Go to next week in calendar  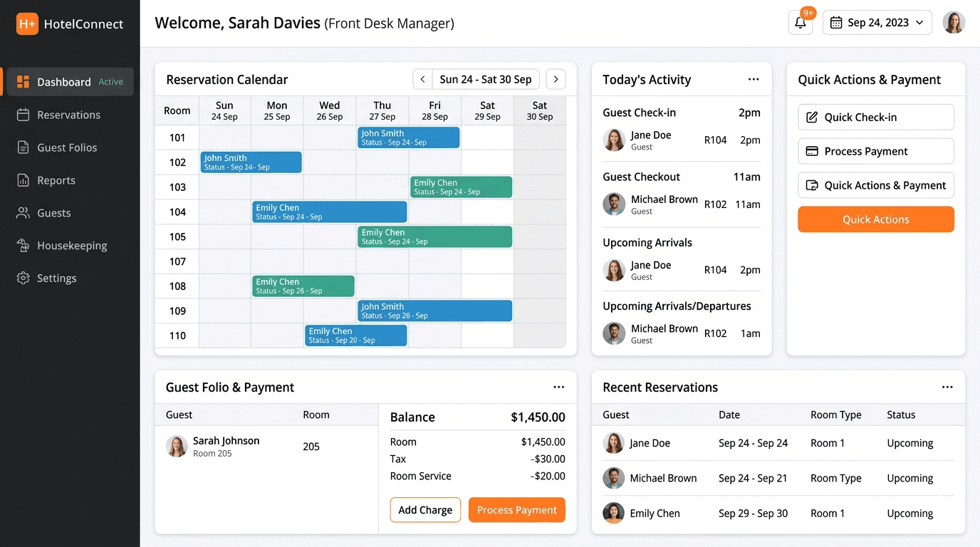556,79
